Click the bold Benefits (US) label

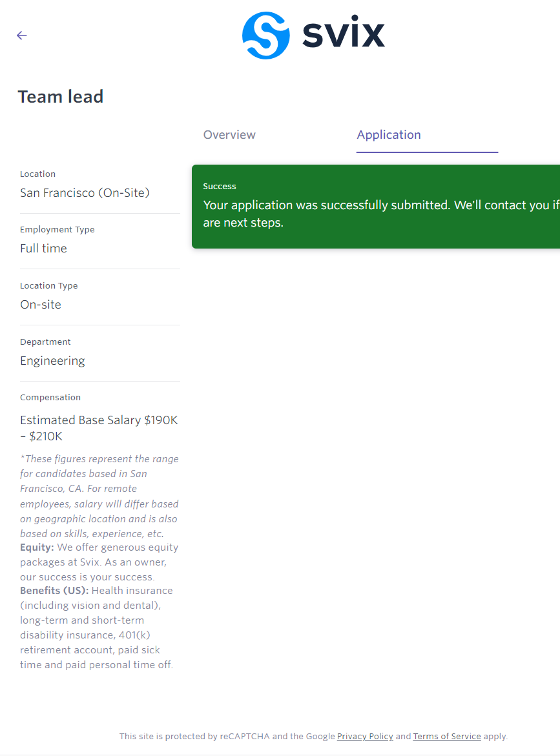(55, 591)
